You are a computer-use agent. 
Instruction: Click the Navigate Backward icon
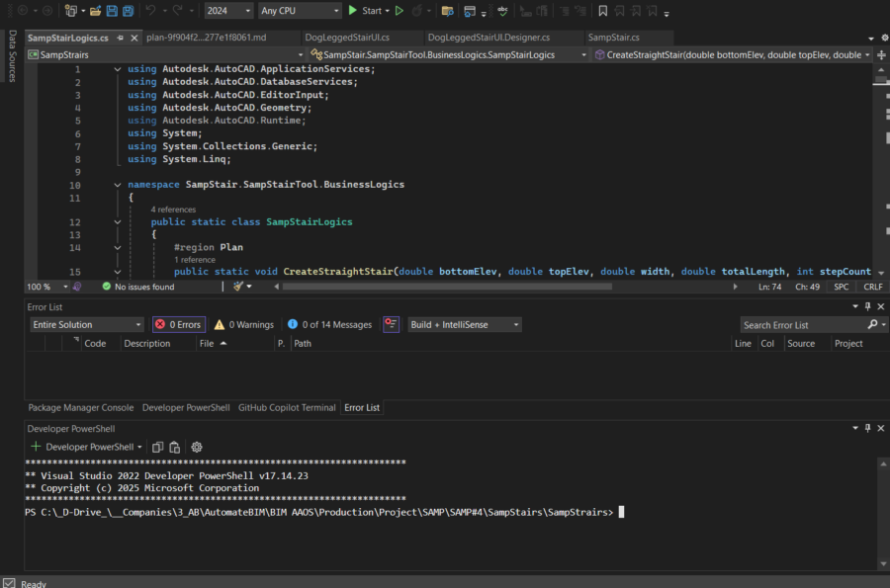click(22, 10)
